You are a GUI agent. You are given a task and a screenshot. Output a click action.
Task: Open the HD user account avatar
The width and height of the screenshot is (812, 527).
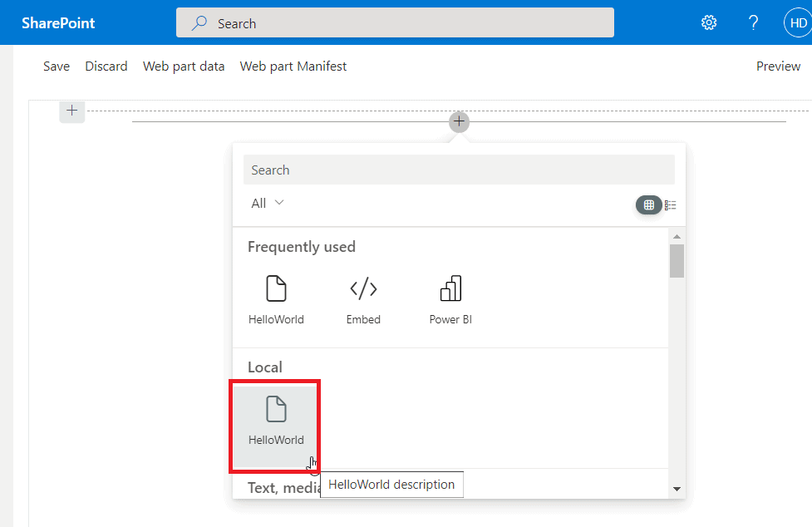pos(798,22)
